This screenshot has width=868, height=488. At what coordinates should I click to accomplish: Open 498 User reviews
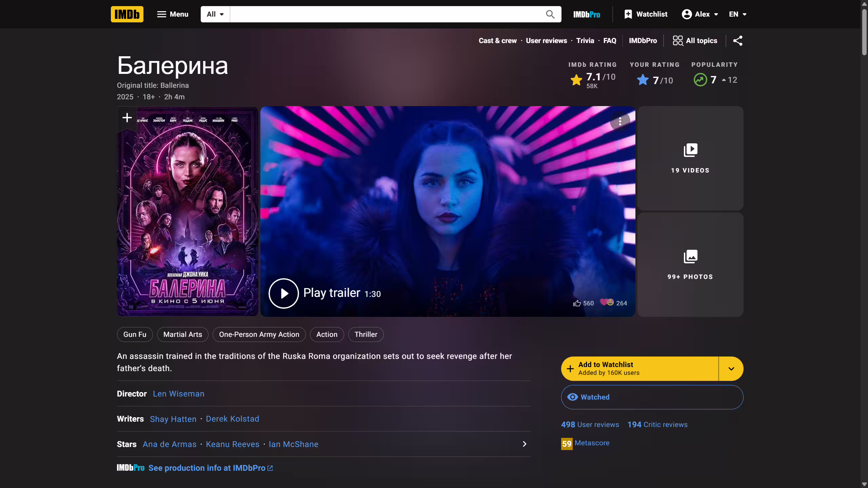590,425
